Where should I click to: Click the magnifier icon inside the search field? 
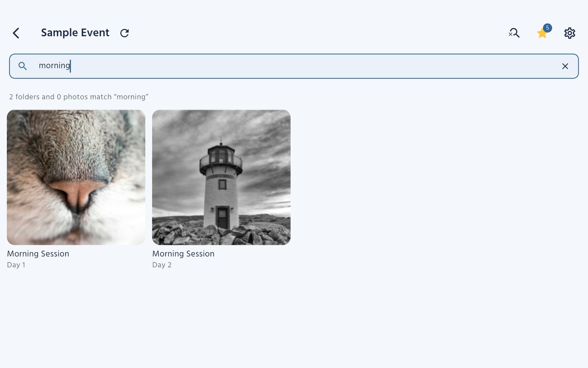point(23,66)
